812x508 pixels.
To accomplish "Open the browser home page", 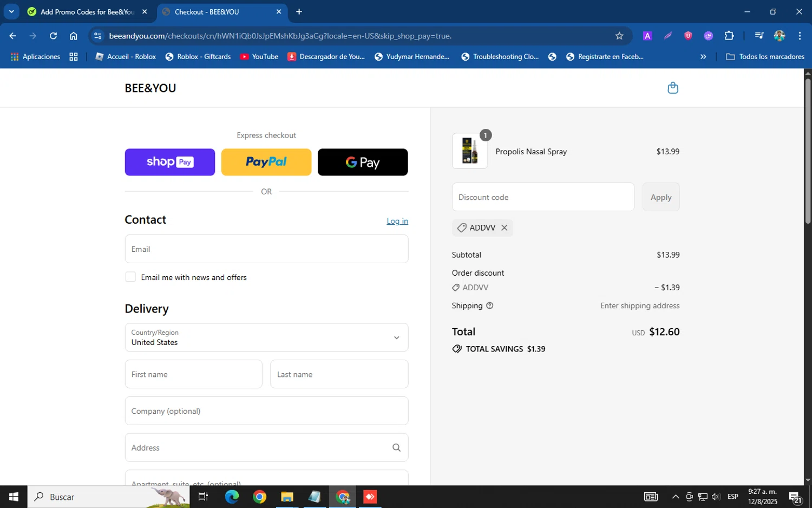I will (x=74, y=36).
